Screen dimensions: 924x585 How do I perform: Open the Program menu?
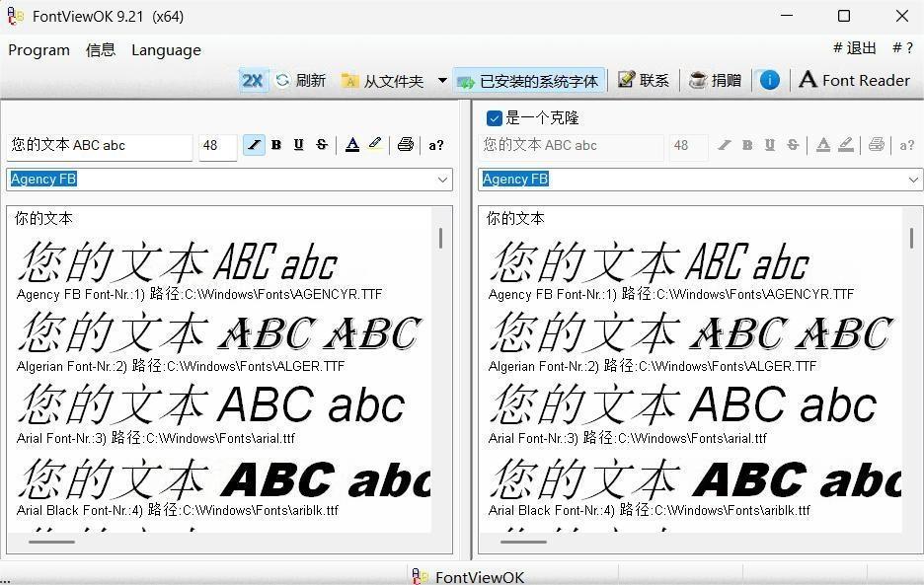click(38, 50)
